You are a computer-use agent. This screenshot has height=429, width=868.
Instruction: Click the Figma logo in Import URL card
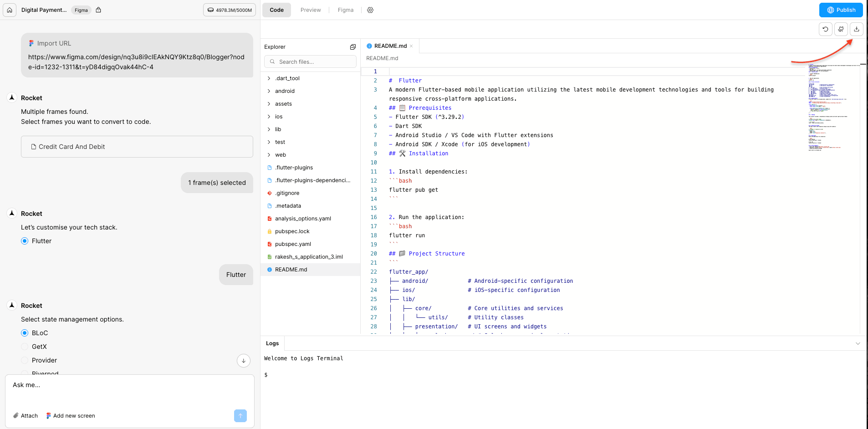point(31,43)
